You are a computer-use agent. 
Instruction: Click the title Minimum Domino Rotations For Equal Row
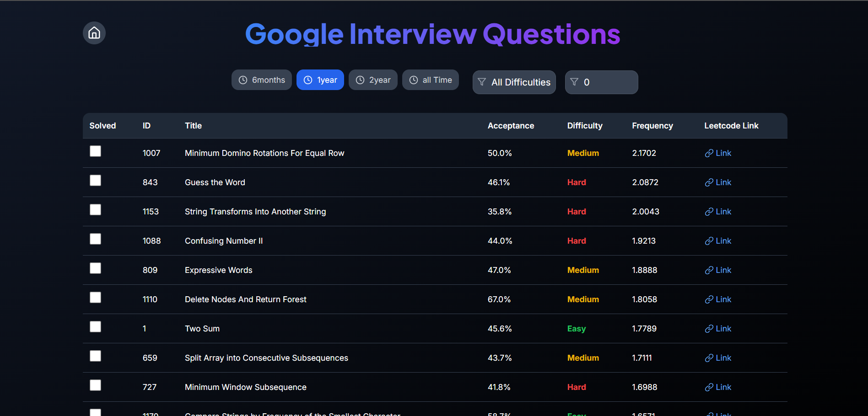click(264, 153)
